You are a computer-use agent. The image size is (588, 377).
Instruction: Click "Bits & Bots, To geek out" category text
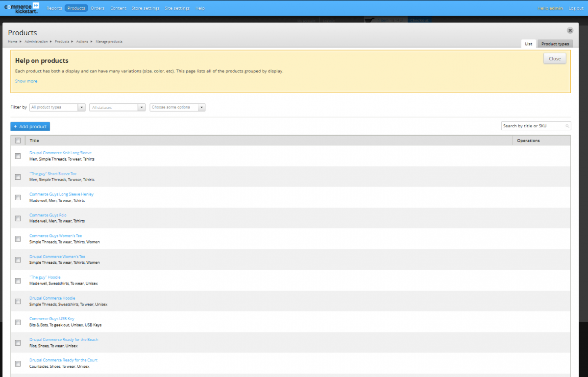pyautogui.click(x=50, y=325)
